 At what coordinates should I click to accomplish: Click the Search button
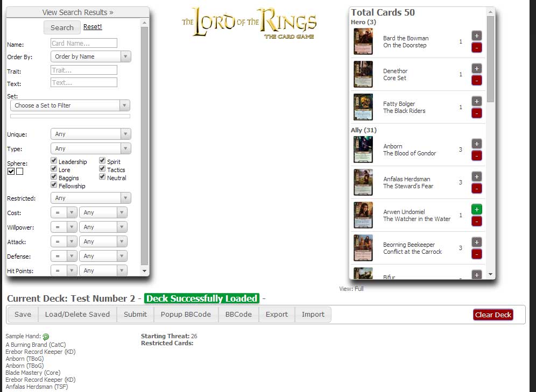click(62, 27)
